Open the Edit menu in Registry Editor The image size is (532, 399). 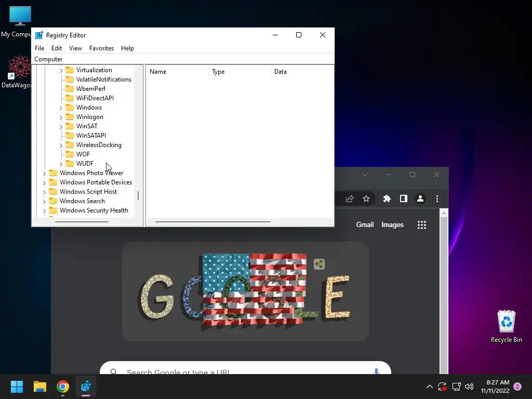pos(56,48)
